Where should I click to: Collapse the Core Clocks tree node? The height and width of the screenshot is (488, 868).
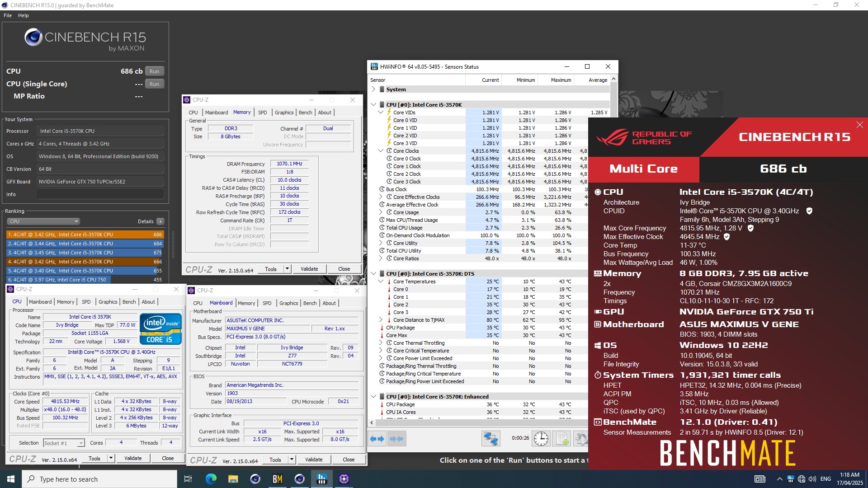coord(381,151)
